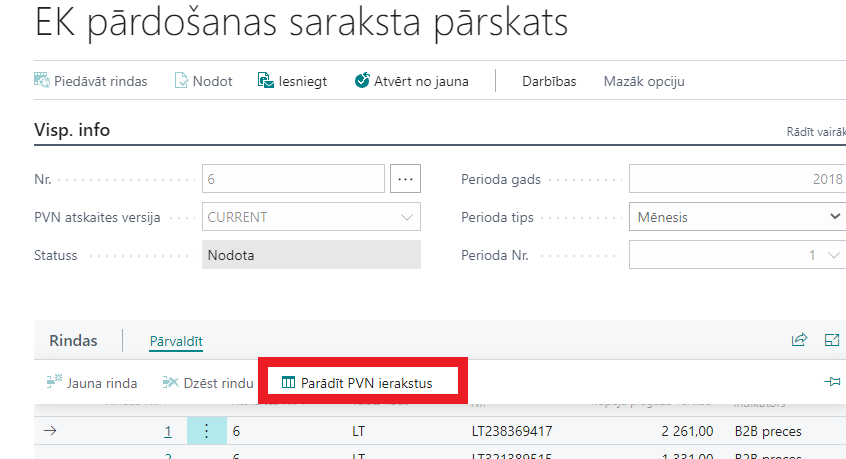Expand the Perioda Nr. dropdown
This screenshot has width=846, height=459.
[x=835, y=255]
